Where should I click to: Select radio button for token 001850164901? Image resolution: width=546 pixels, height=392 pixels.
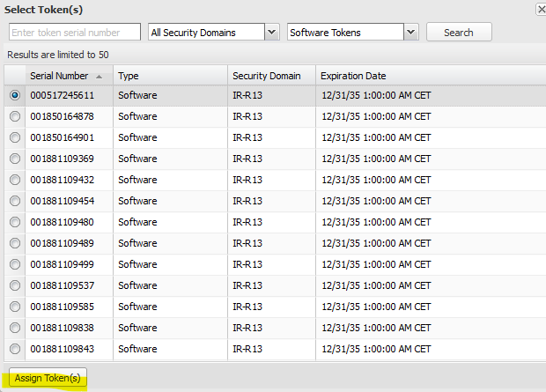click(15, 137)
